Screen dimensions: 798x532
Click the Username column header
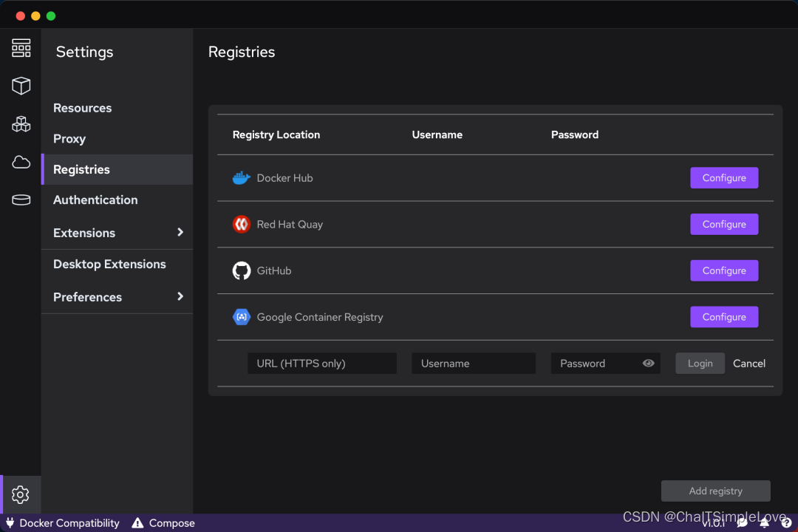437,135
